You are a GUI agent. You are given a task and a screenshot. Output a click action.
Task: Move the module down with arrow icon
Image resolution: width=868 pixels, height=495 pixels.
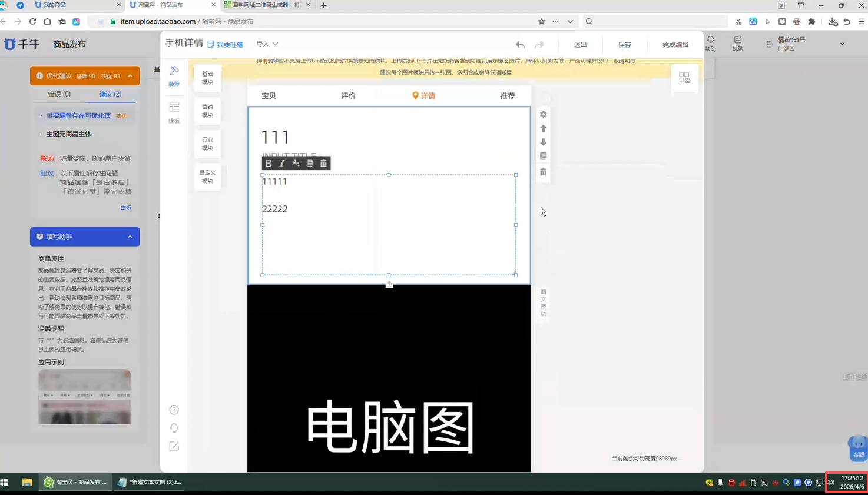tap(543, 142)
